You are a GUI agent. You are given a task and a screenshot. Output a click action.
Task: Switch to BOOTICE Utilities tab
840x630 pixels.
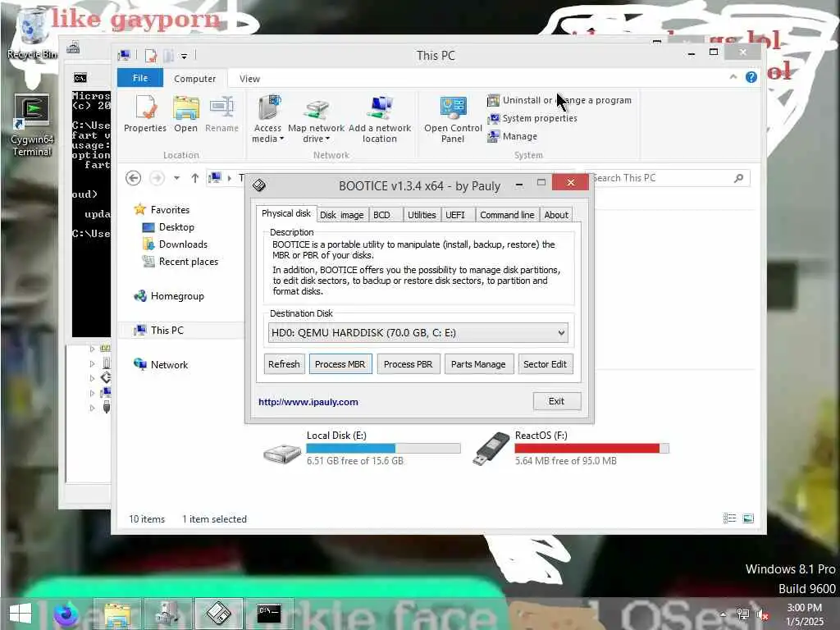pyautogui.click(x=422, y=215)
